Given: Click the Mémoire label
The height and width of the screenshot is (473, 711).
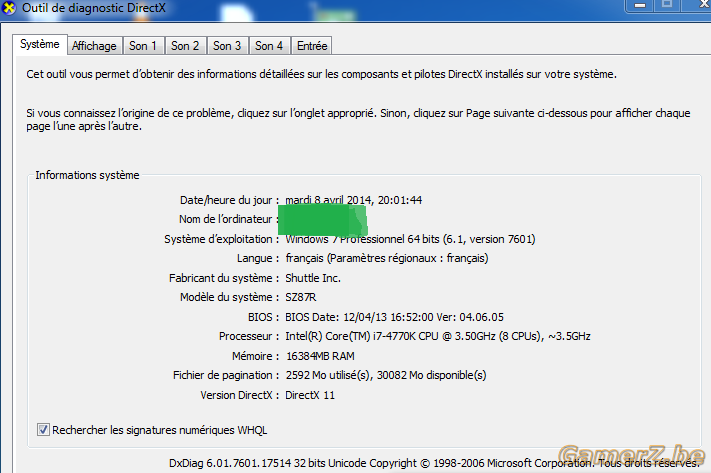Looking at the screenshot, I should click(x=255, y=356).
